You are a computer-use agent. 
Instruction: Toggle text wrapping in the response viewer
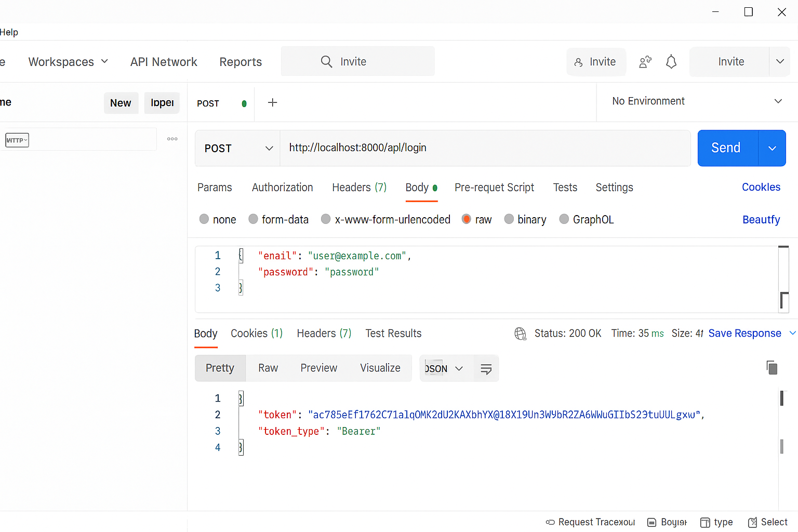pyautogui.click(x=486, y=368)
